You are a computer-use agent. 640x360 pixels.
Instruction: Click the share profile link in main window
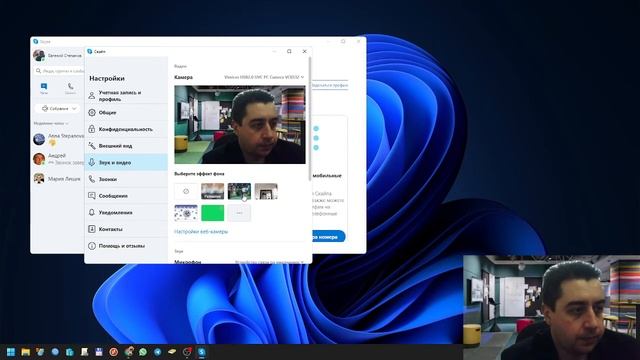click(330, 85)
